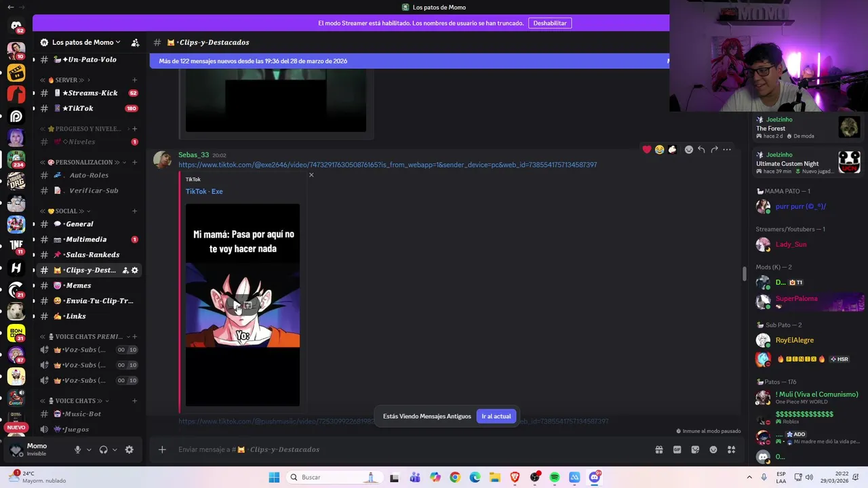The height and width of the screenshot is (488, 868).
Task: Click the new messages banner
Action: (410, 61)
